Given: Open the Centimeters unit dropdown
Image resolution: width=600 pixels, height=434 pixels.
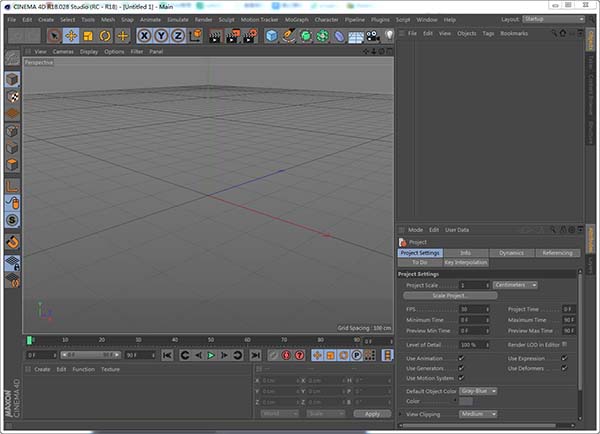Looking at the screenshot, I should [515, 285].
